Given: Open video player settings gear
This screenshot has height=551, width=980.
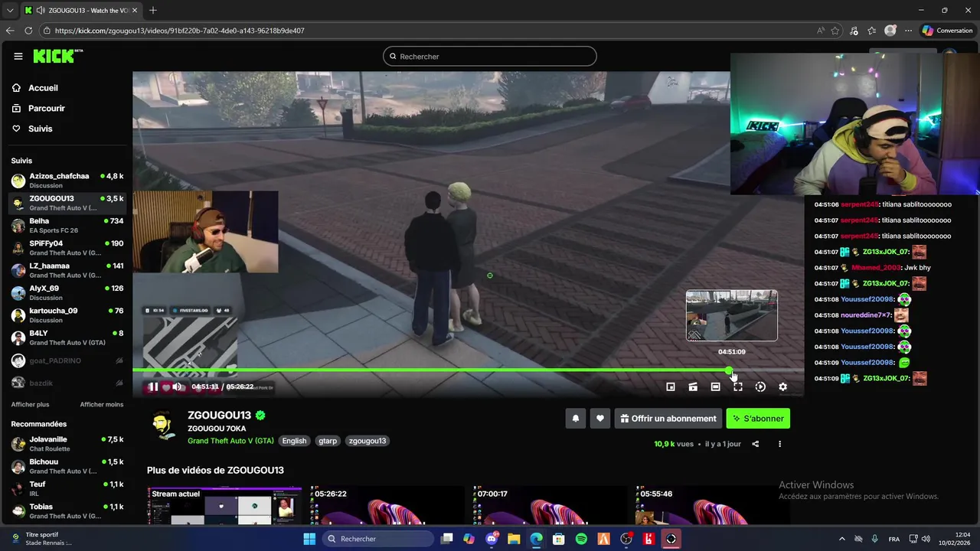Looking at the screenshot, I should point(782,387).
